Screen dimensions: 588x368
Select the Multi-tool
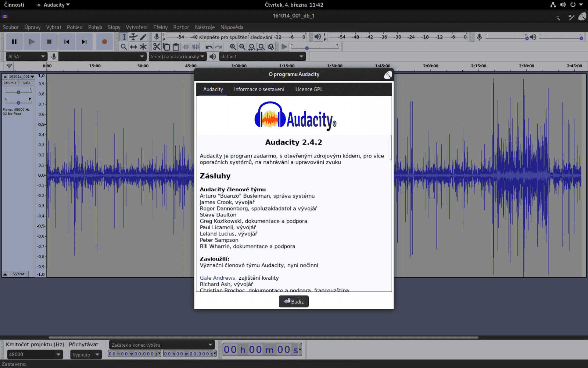143,47
